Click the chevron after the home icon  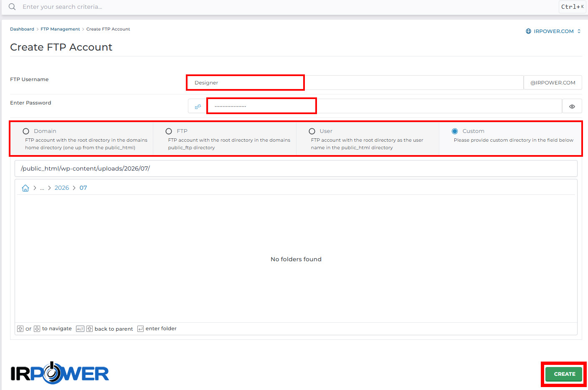point(35,188)
